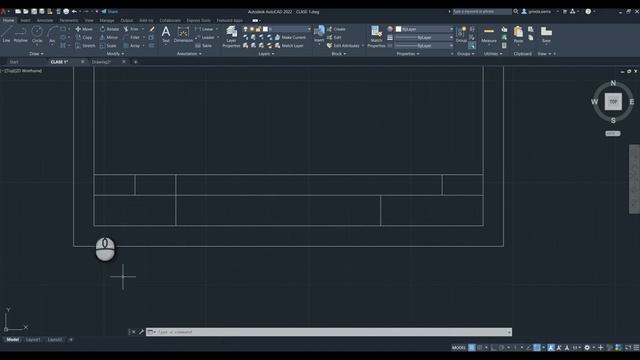Toggle grid display in status bar
Viewport: 640px width, 360px height.
tap(472, 347)
